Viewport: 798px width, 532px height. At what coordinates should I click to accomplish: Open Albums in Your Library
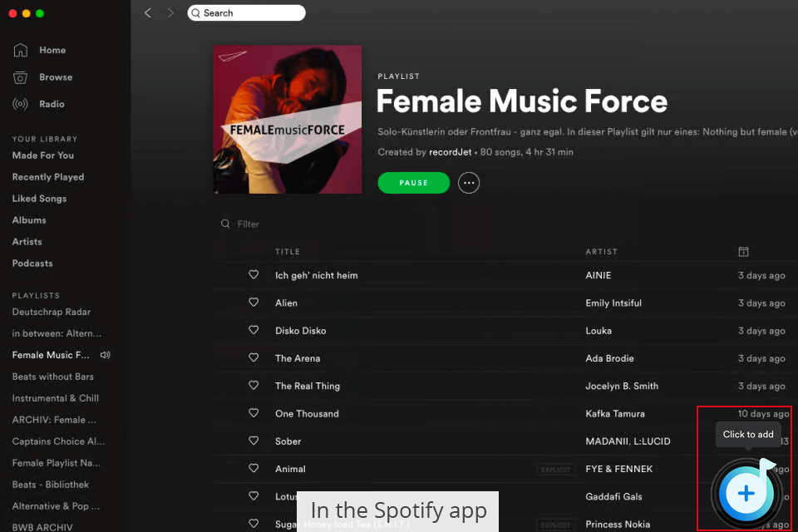(x=29, y=220)
